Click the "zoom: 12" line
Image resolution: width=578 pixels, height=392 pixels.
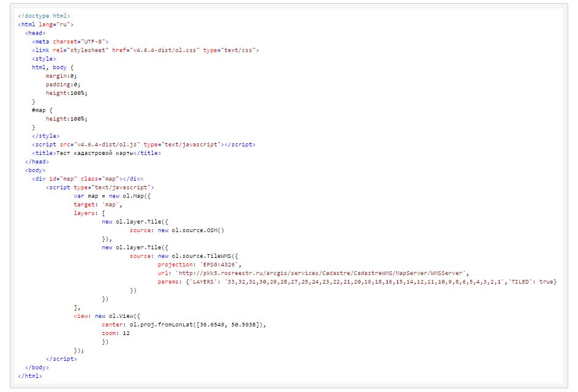[116, 333]
